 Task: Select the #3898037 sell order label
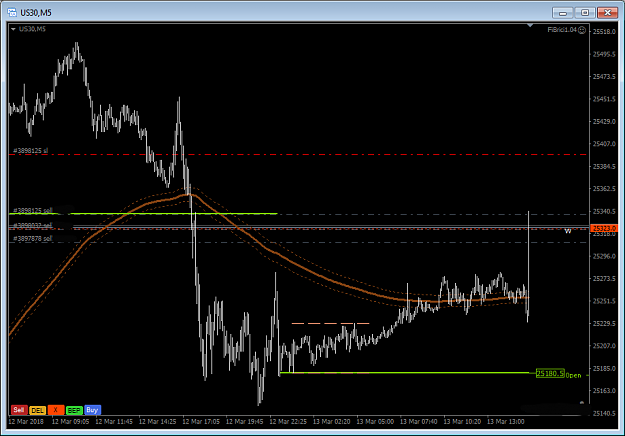coord(33,226)
